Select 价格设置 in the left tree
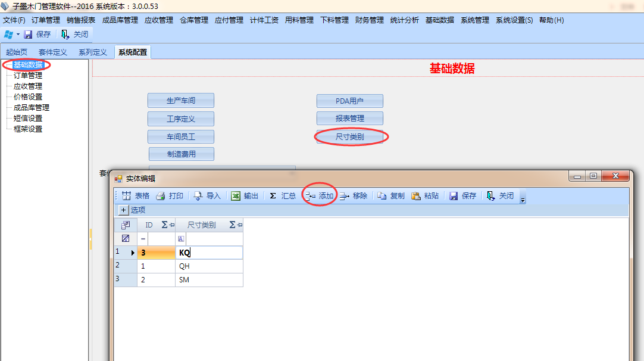The height and width of the screenshot is (361, 644). 28,97
